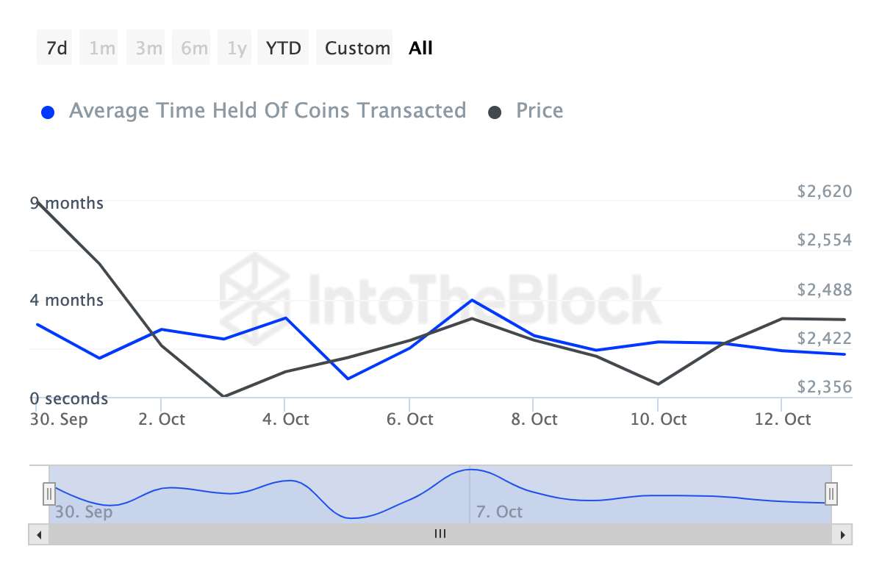
Task: Show the All time range
Action: coord(421,49)
